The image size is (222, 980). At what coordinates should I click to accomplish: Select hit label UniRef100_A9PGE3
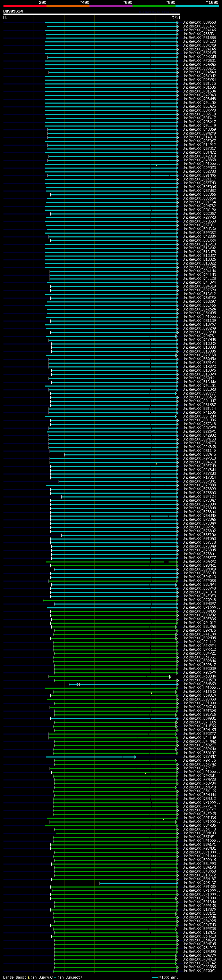pos(199,459)
